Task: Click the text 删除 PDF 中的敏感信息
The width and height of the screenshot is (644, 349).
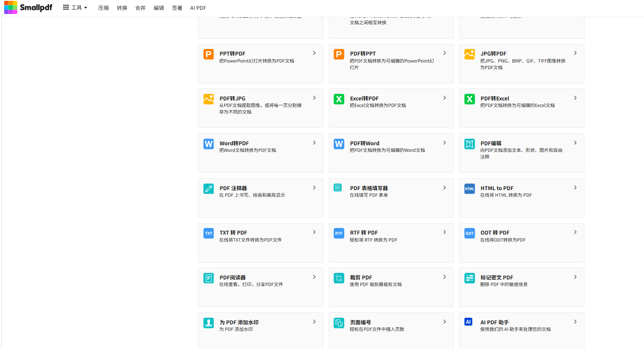Action: pyautogui.click(x=504, y=284)
